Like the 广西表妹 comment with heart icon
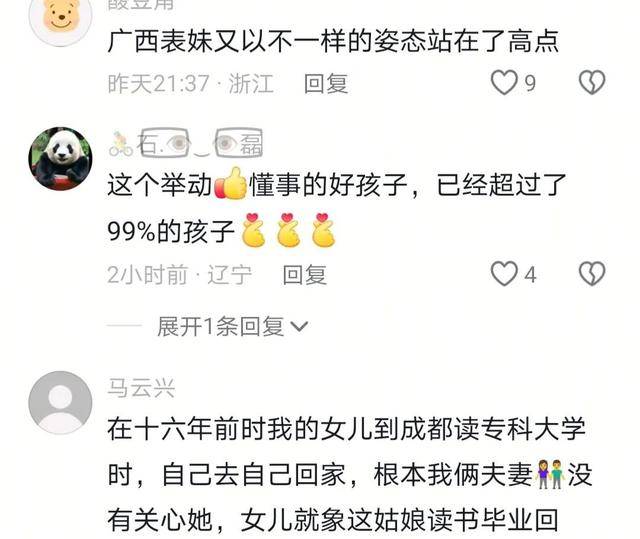640x539 pixels. coord(504,83)
